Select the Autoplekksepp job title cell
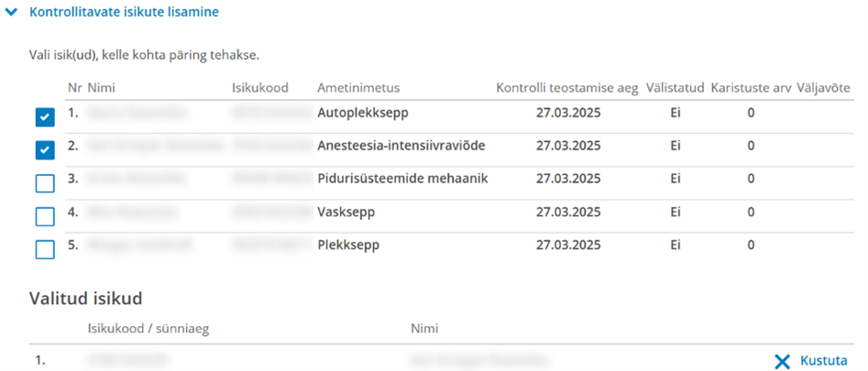 363,113
